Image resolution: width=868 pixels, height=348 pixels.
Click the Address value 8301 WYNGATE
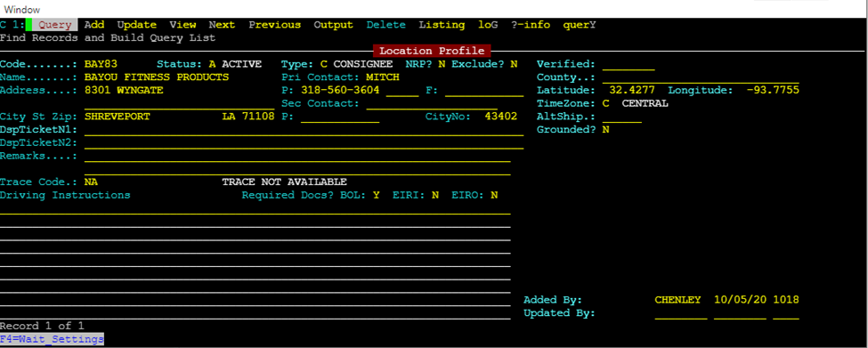124,90
